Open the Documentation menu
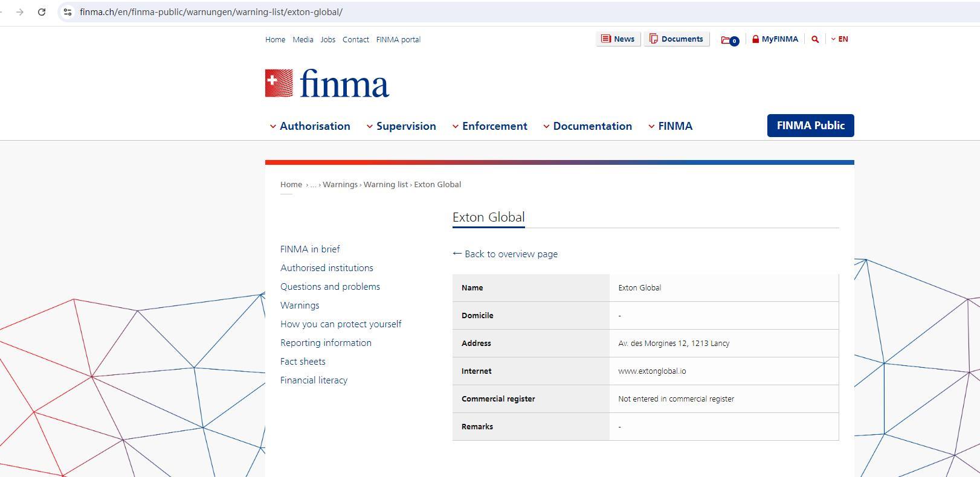The image size is (980, 477). 588,126
